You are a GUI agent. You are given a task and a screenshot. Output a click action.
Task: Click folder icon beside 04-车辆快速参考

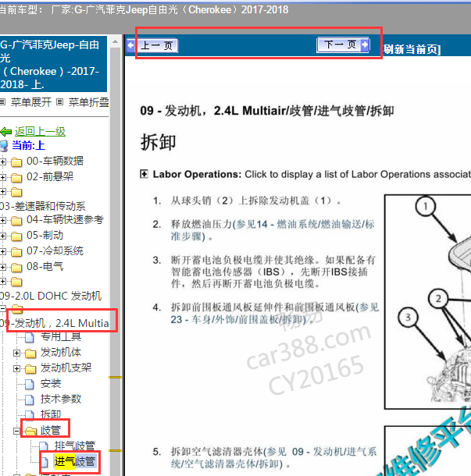coord(16,220)
